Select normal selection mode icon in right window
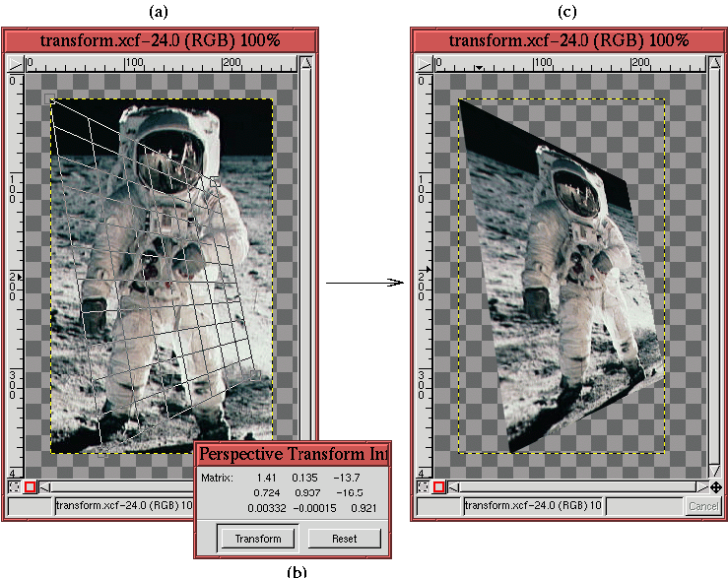Screen dimensions: 728x578 click(x=423, y=487)
